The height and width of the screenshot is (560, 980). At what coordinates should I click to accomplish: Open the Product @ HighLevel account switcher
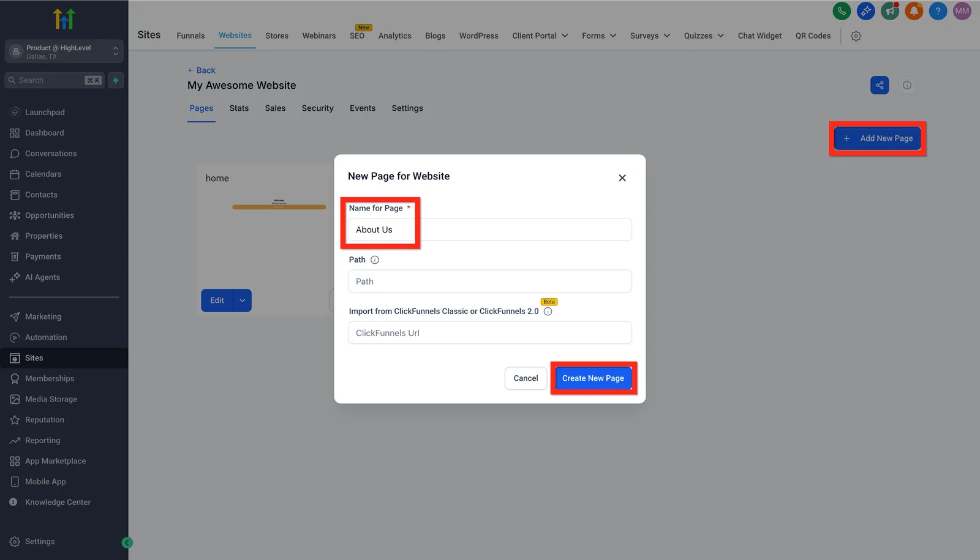(x=64, y=51)
